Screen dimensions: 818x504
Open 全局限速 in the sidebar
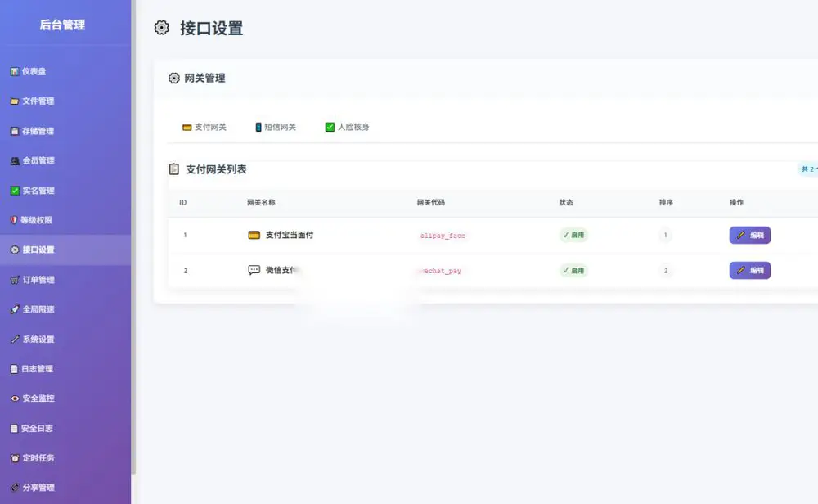pos(65,309)
